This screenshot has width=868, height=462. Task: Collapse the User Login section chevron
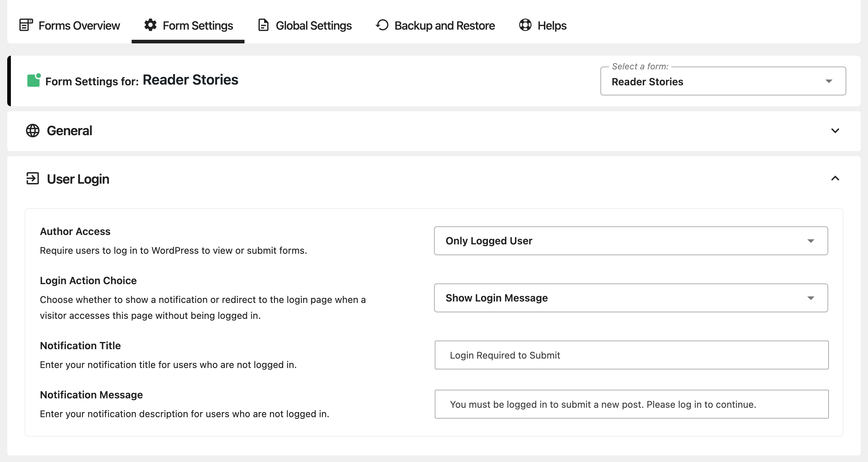point(835,179)
